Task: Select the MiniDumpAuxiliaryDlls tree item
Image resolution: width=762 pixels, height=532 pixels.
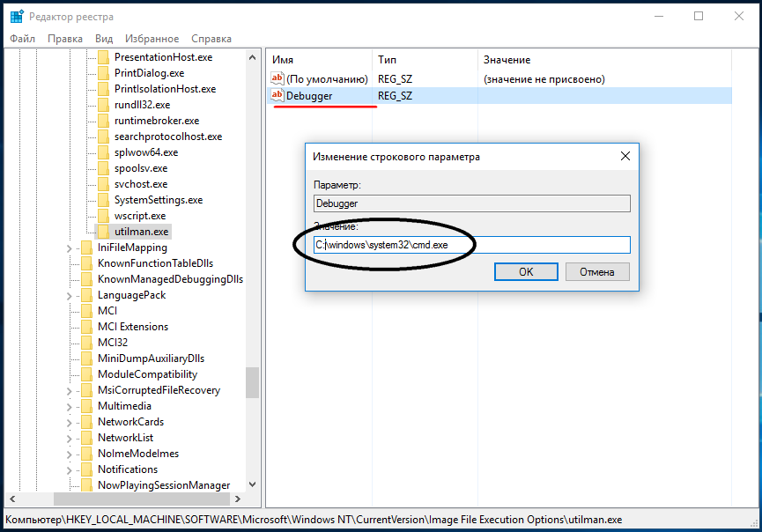Action: (x=152, y=358)
